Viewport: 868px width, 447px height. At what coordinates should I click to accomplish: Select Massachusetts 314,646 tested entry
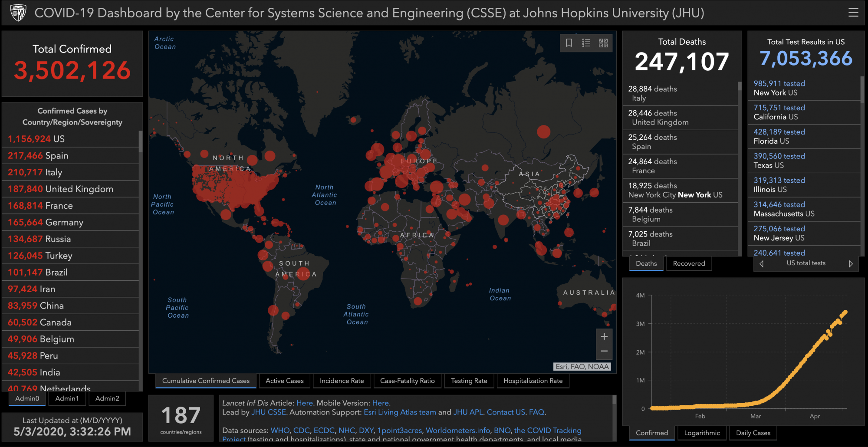(804, 209)
